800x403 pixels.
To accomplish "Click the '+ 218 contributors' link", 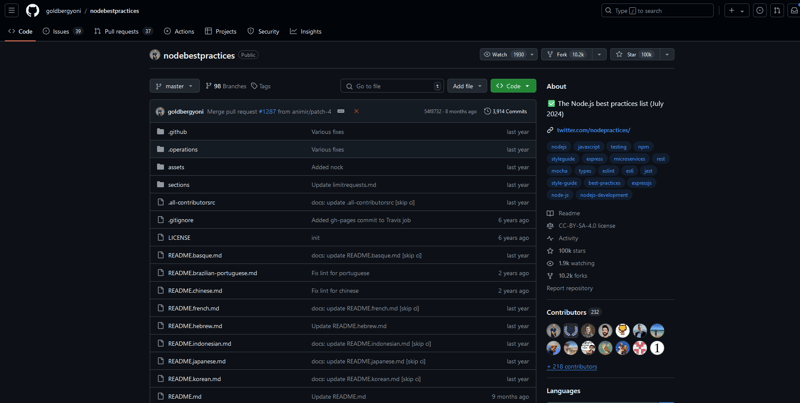I will (572, 366).
